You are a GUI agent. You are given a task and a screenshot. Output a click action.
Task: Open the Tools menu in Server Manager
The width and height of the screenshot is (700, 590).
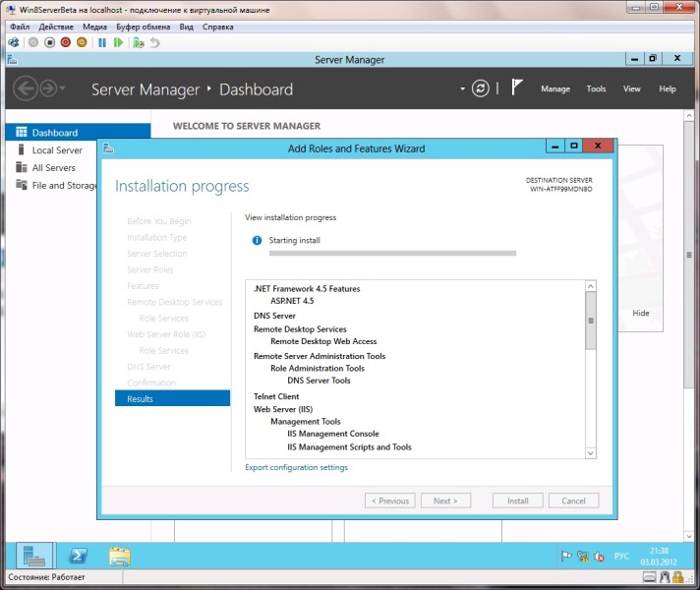[x=596, y=88]
